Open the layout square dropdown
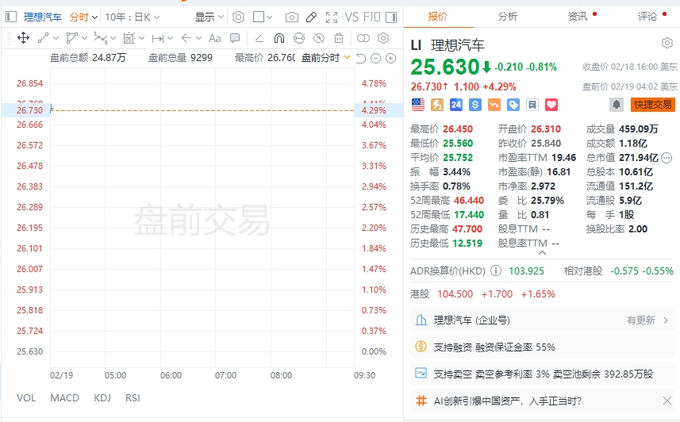The width and height of the screenshot is (680, 422). 262,17
